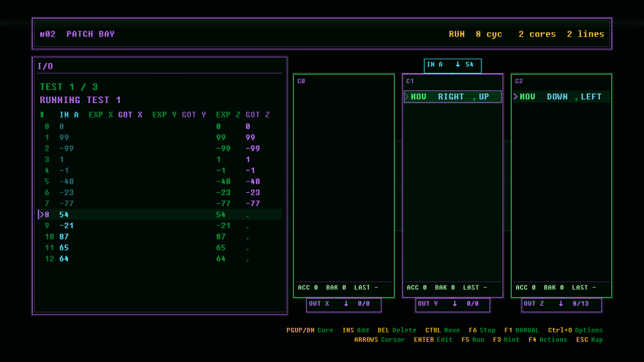Click the current row marker at row 8
Image resolution: width=644 pixels, height=362 pixels.
(x=42, y=215)
